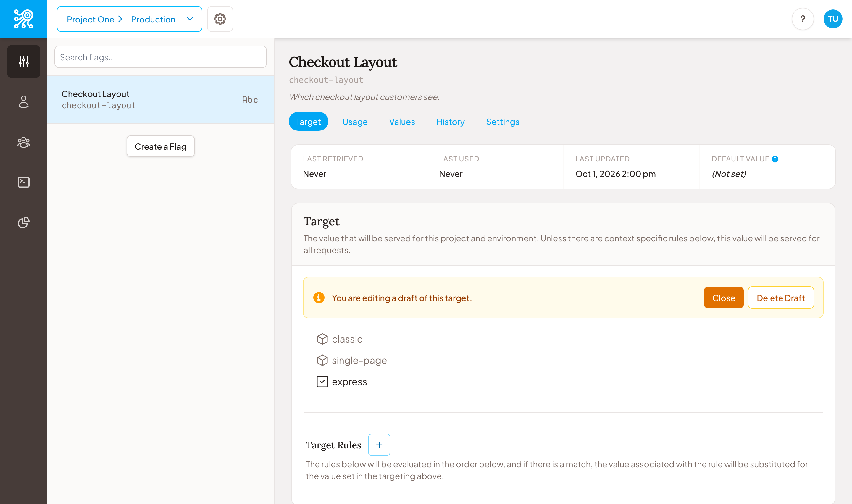Open the single user icon in sidebar
The image size is (852, 504).
pyautogui.click(x=23, y=101)
